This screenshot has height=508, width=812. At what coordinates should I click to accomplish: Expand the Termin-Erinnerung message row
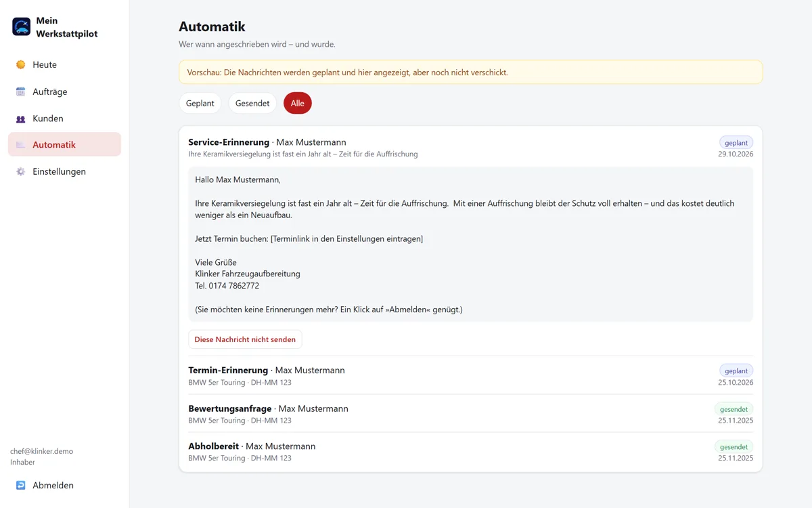click(470, 376)
